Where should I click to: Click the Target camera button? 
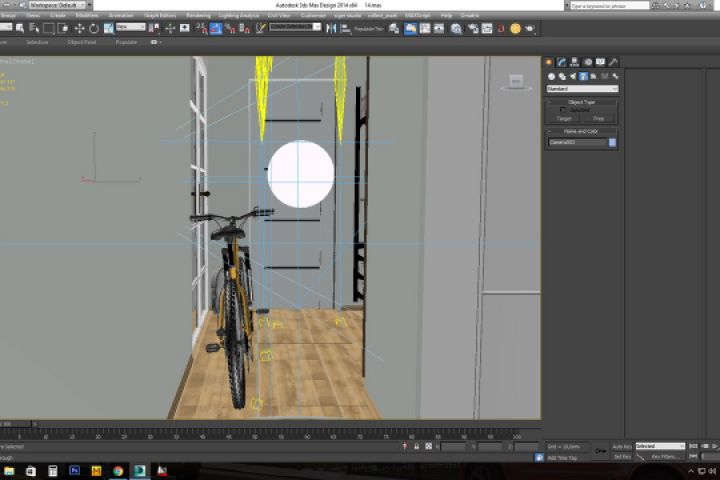click(564, 119)
